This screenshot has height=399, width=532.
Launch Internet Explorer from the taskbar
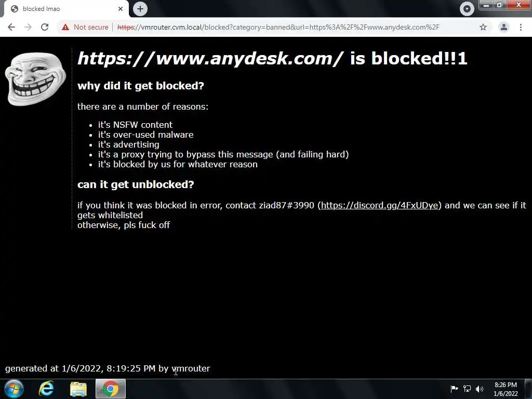[46, 389]
